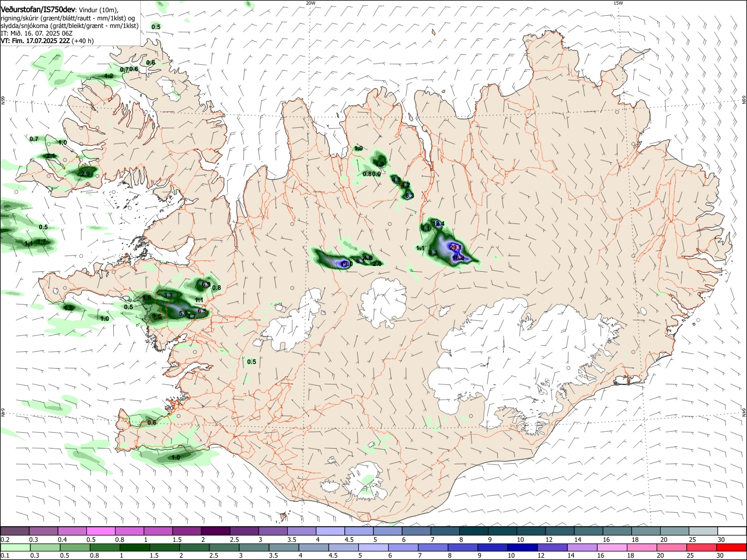Click the 0.4 label in the purple legend
Viewport: 747px width, 560px height.
[63, 540]
